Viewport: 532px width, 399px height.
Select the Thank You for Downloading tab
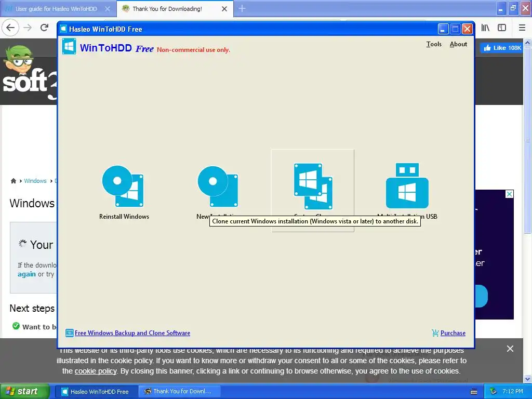tap(167, 9)
